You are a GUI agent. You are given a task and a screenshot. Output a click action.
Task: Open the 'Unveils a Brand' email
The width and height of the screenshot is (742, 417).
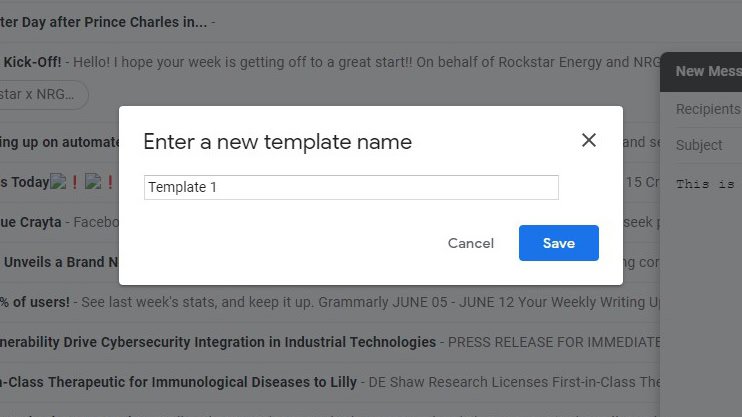60,262
